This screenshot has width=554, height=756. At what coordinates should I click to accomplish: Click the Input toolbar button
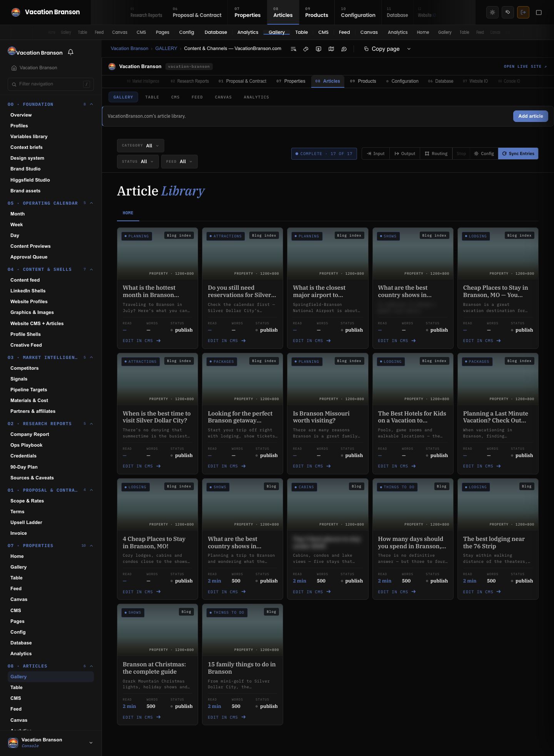click(376, 154)
